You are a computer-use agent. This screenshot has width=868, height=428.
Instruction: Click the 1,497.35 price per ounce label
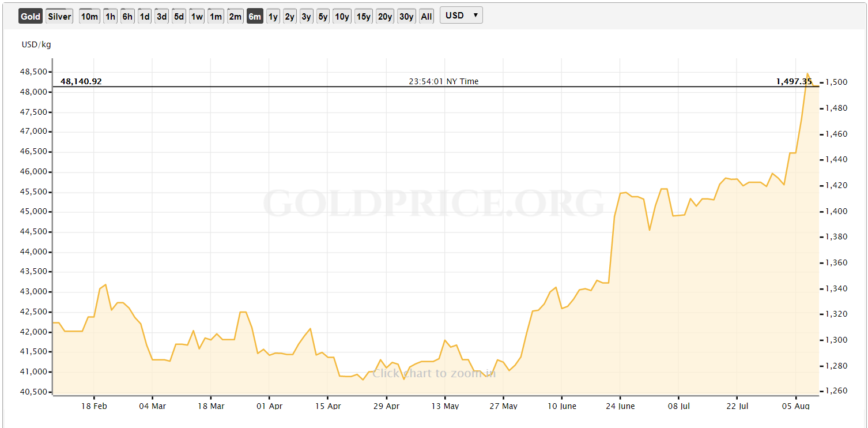click(794, 81)
